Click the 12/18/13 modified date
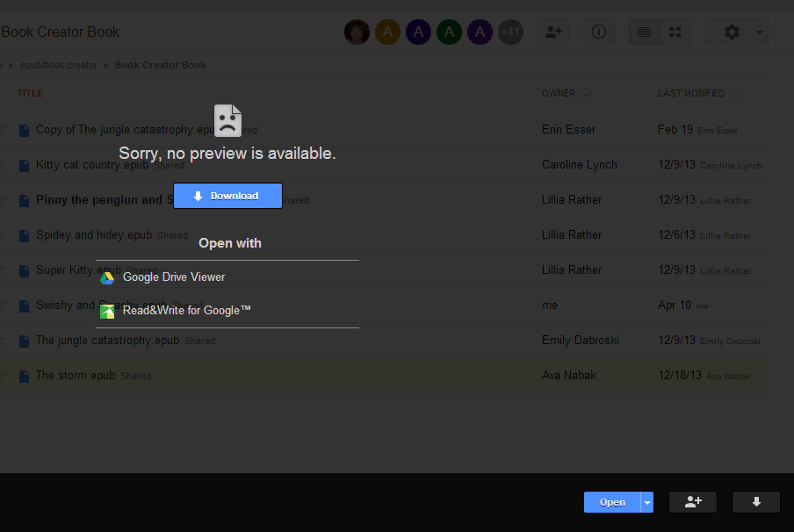The image size is (794, 532). tap(680, 376)
